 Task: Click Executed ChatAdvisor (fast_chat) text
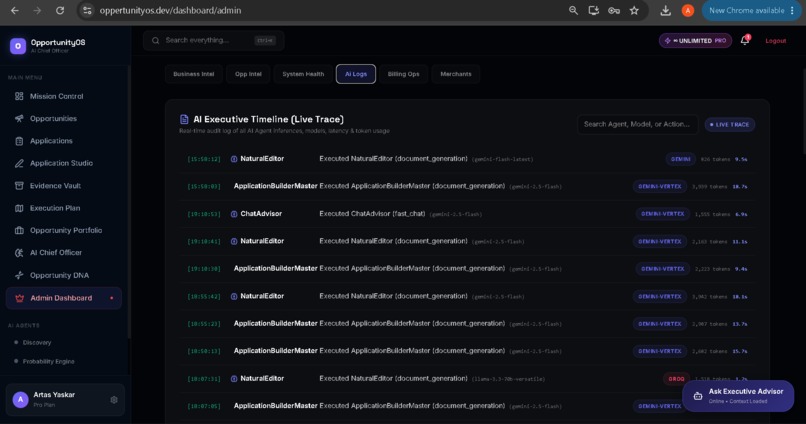point(372,214)
